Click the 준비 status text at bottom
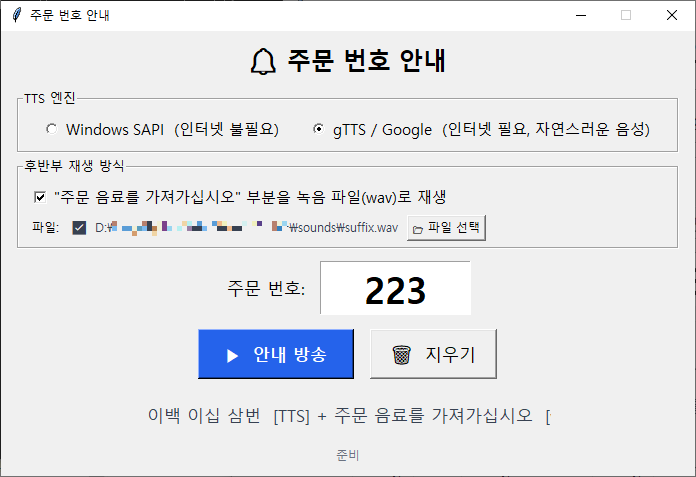The height and width of the screenshot is (477, 696). [347, 455]
